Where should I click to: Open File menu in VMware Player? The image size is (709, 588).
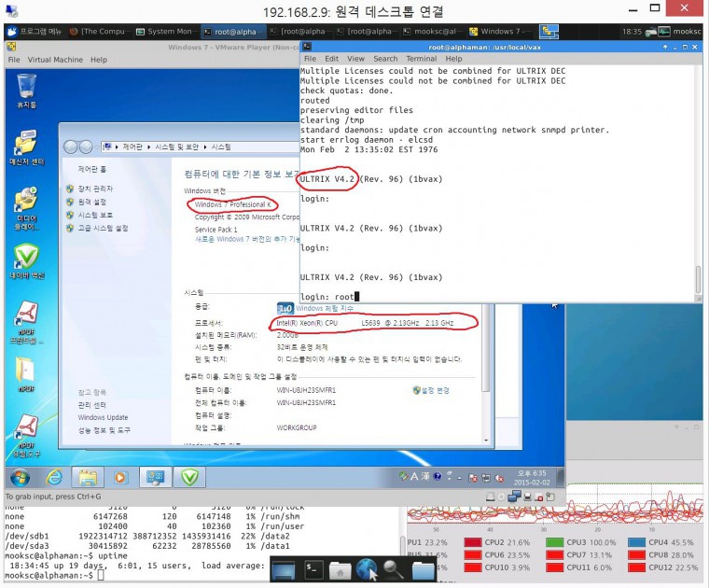14,59
